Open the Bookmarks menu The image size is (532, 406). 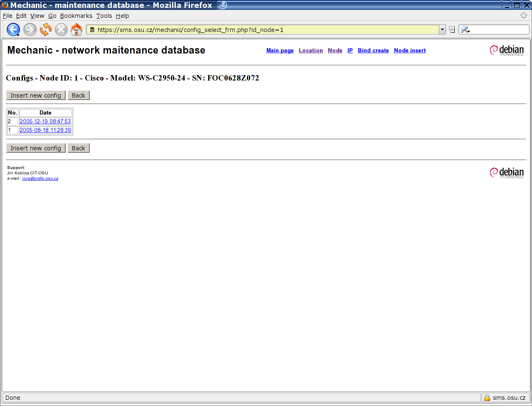tap(76, 16)
